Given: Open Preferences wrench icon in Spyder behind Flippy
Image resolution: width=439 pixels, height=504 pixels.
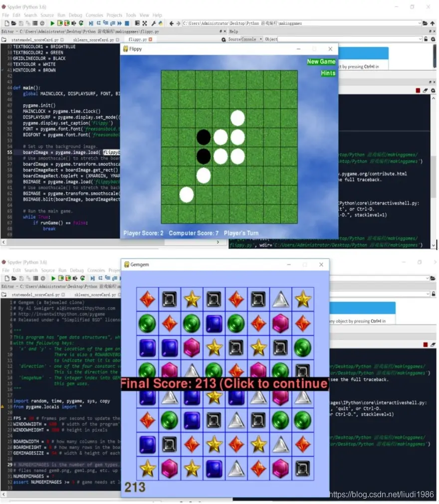Looking at the screenshot, I should pyautogui.click(x=154, y=23).
